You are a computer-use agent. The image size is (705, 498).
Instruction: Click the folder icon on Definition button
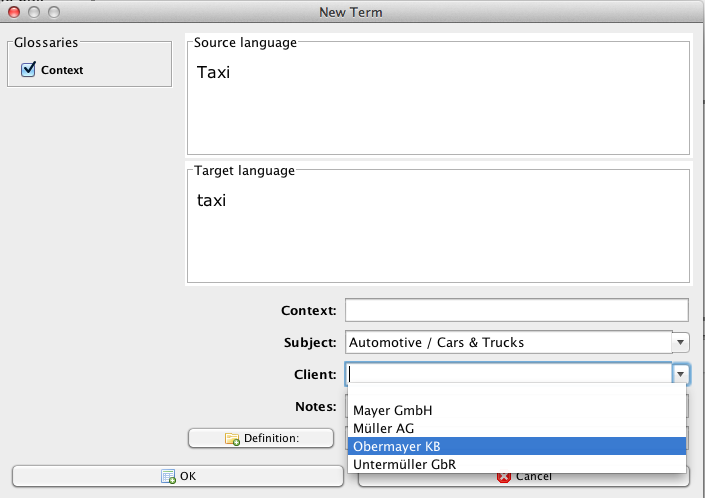232,438
